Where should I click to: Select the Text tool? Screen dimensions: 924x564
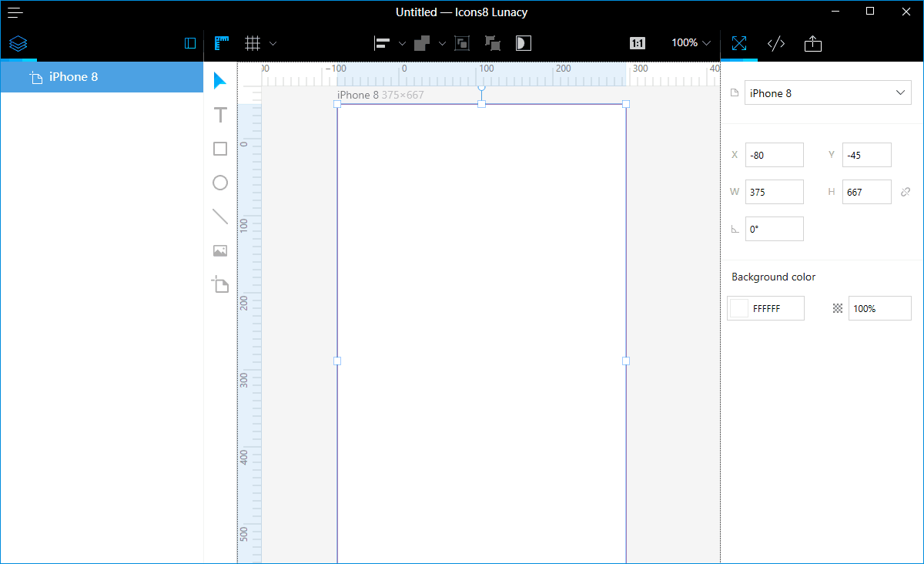[x=220, y=115]
